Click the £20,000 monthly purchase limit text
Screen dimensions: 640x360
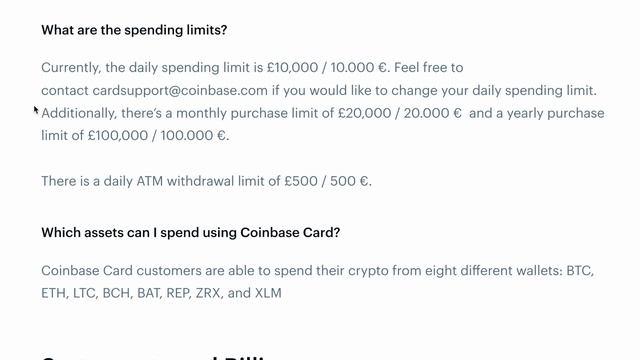[364, 113]
